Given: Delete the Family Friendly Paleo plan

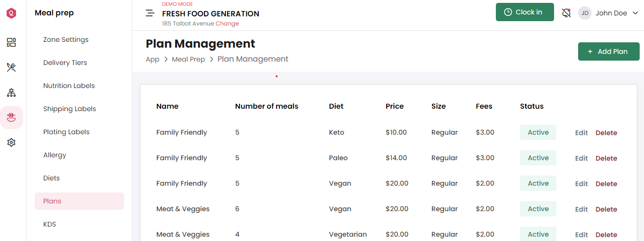Looking at the screenshot, I should tap(606, 158).
